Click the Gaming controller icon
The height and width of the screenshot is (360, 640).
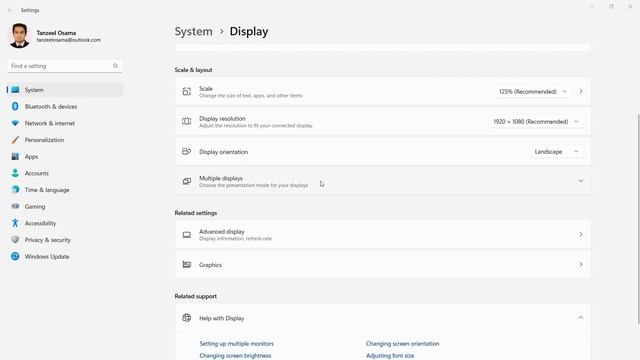(15, 207)
